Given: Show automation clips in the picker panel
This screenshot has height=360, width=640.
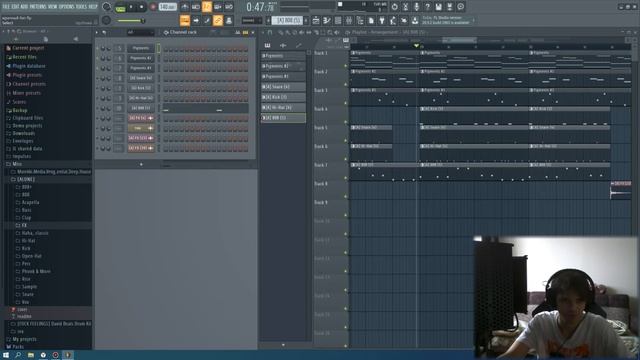Looking at the screenshot, I should 299,45.
